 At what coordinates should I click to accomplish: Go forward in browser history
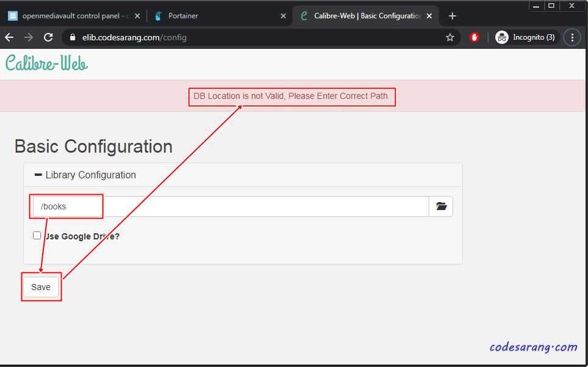(29, 37)
